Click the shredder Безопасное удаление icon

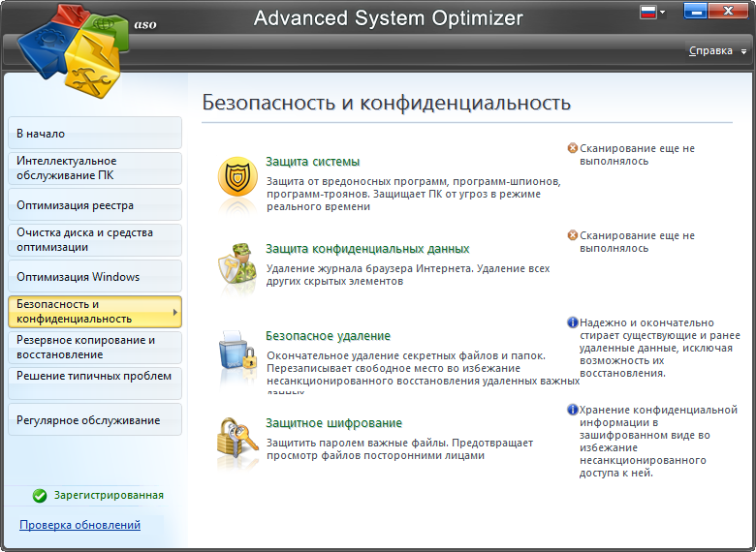click(x=237, y=352)
